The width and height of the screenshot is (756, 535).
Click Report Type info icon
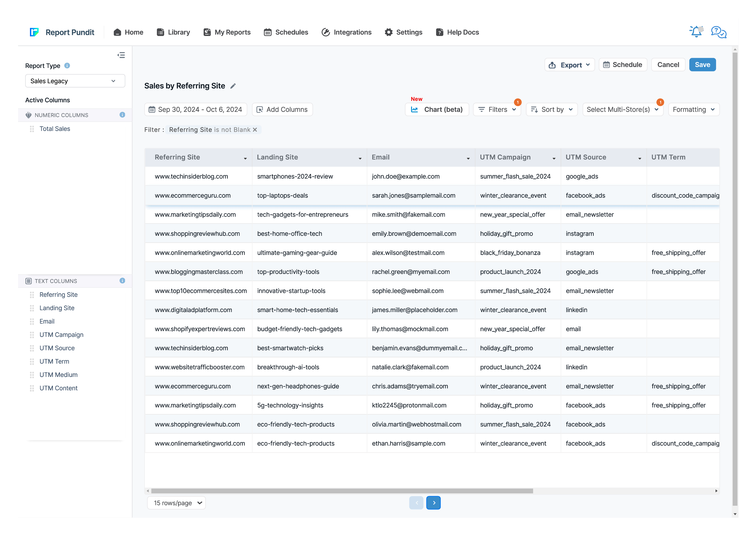(67, 66)
